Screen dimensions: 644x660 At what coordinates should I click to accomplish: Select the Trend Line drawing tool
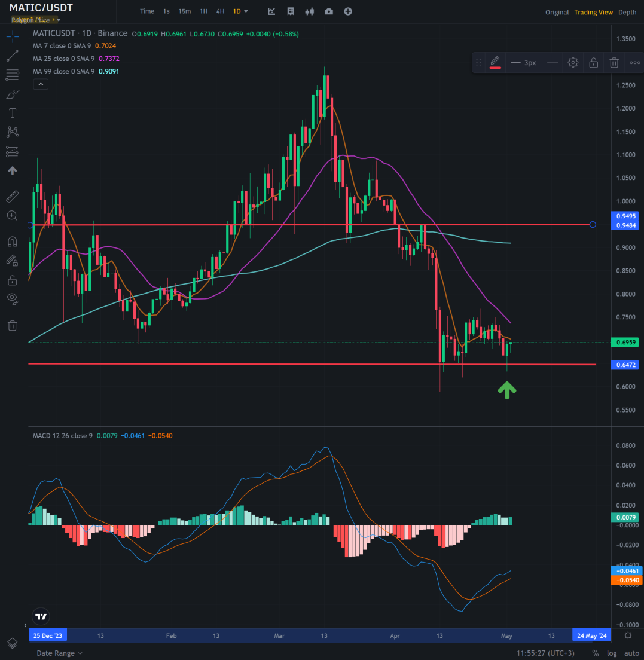pos(12,55)
